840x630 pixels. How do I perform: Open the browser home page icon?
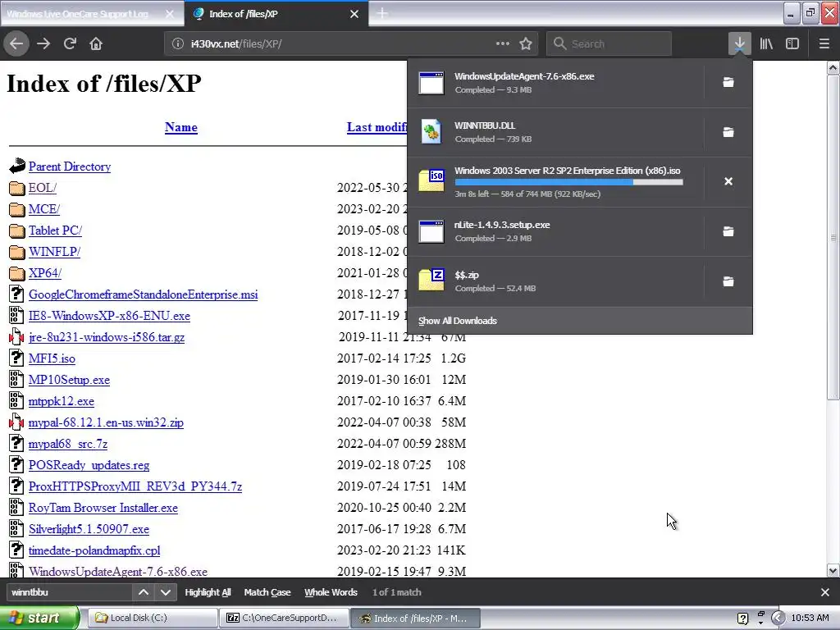click(x=96, y=43)
